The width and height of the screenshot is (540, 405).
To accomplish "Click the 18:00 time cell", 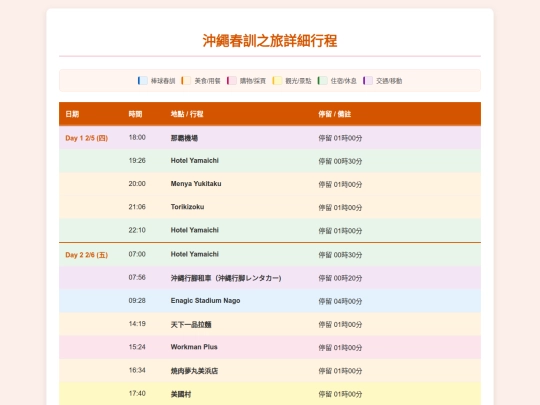I will pos(137,137).
